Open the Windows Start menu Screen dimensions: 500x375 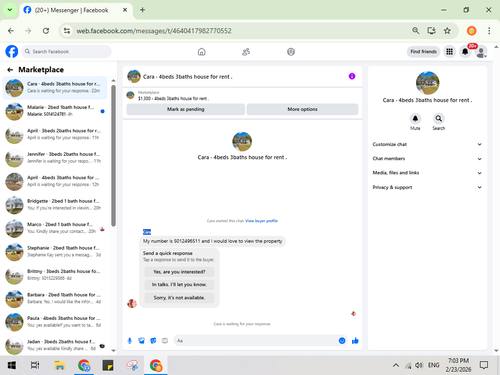click(12, 365)
